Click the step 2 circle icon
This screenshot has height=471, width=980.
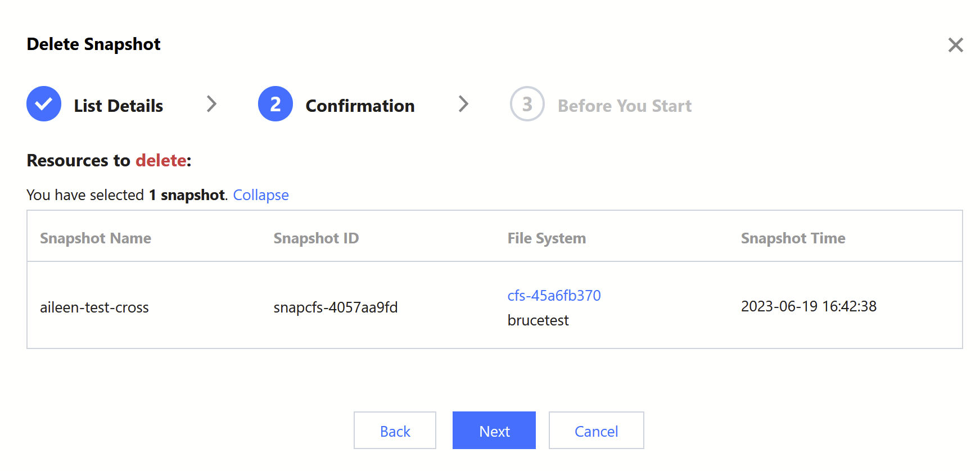point(276,104)
